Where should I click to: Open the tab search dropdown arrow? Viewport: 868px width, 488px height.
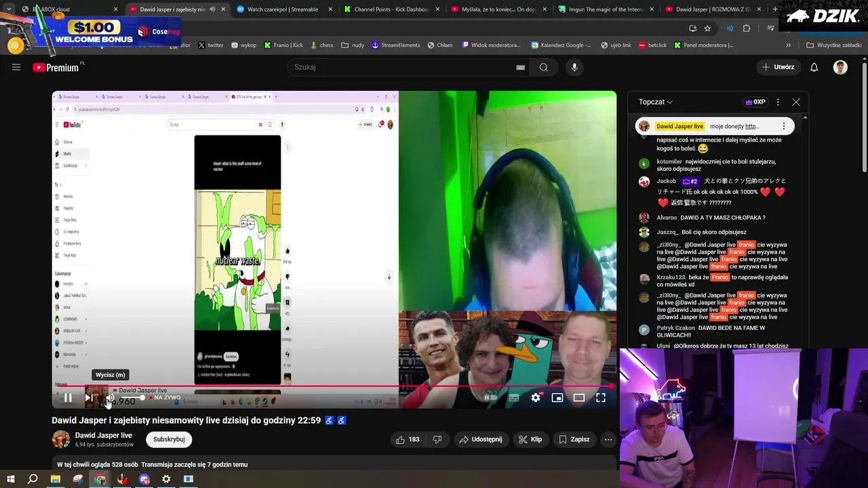pyautogui.click(x=9, y=9)
